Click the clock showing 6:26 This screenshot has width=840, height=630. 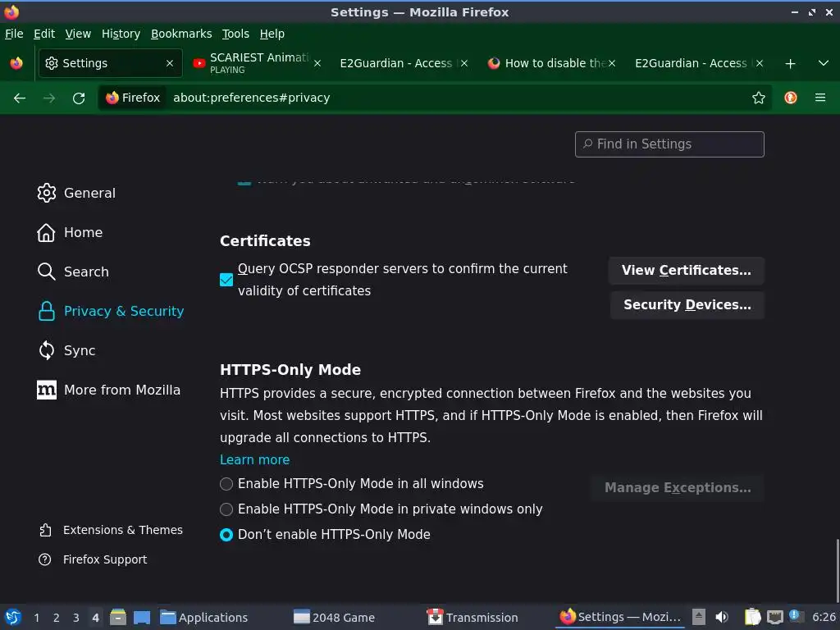point(824,617)
